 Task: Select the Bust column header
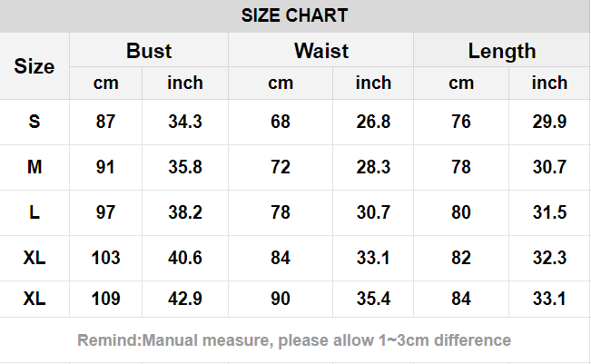(x=149, y=51)
